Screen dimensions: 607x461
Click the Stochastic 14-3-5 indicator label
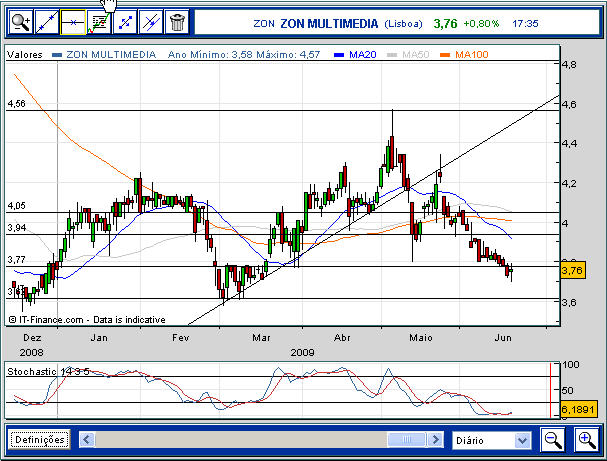pos(48,372)
